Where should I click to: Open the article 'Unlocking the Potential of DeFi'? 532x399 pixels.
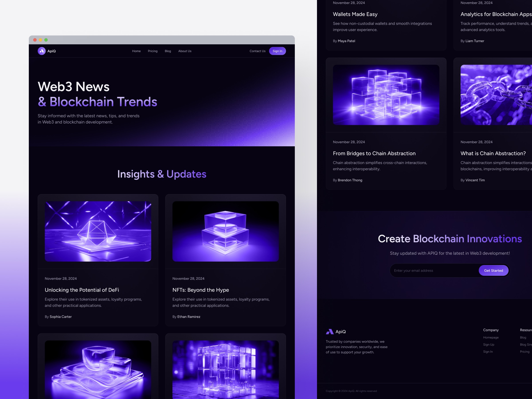(x=82, y=290)
